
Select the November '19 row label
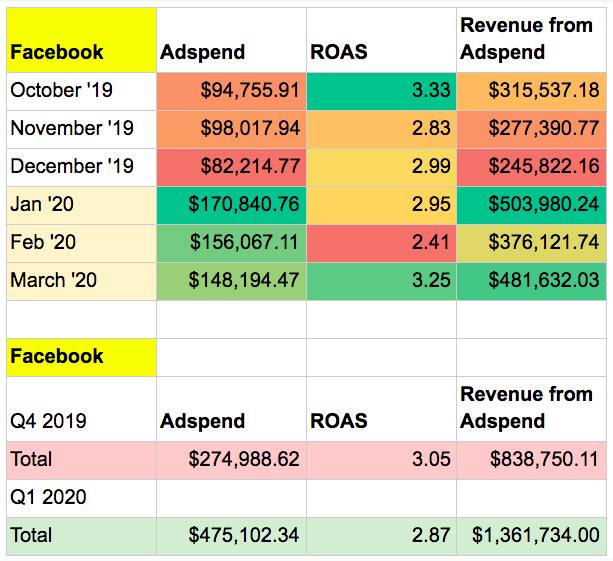tap(80, 129)
